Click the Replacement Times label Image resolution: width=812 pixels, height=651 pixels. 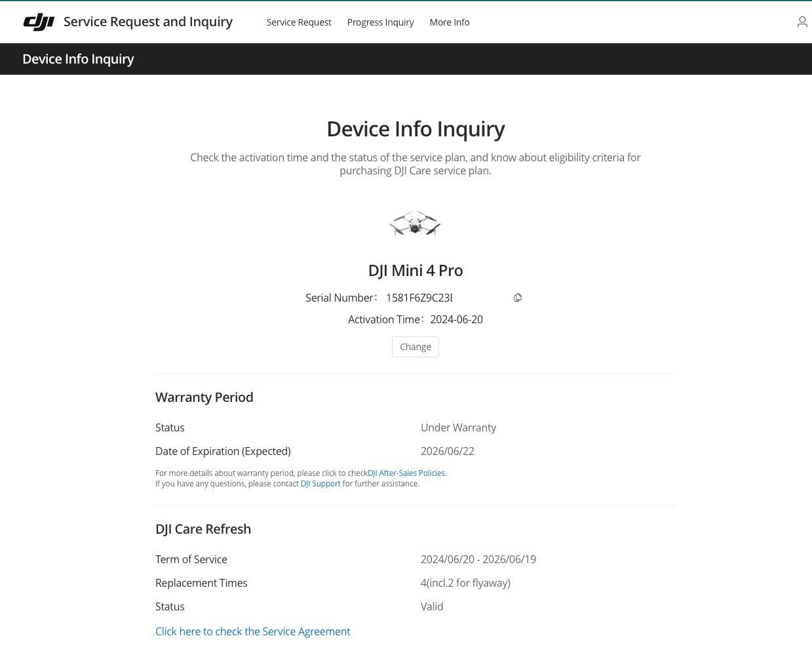click(201, 583)
